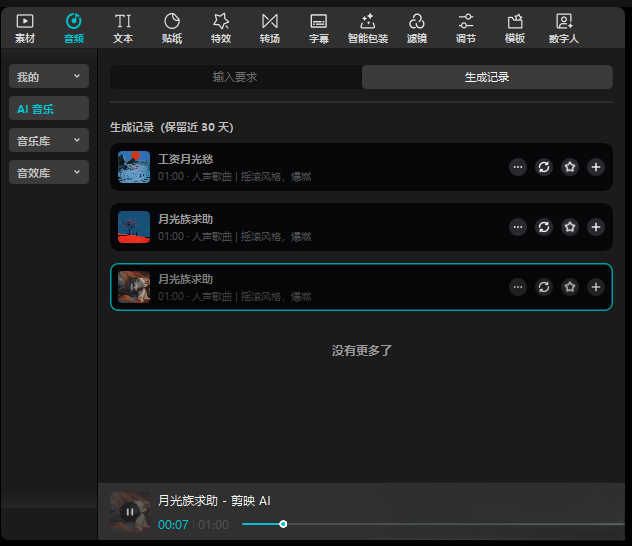Add 工资月光愁 to the timeline

596,167
